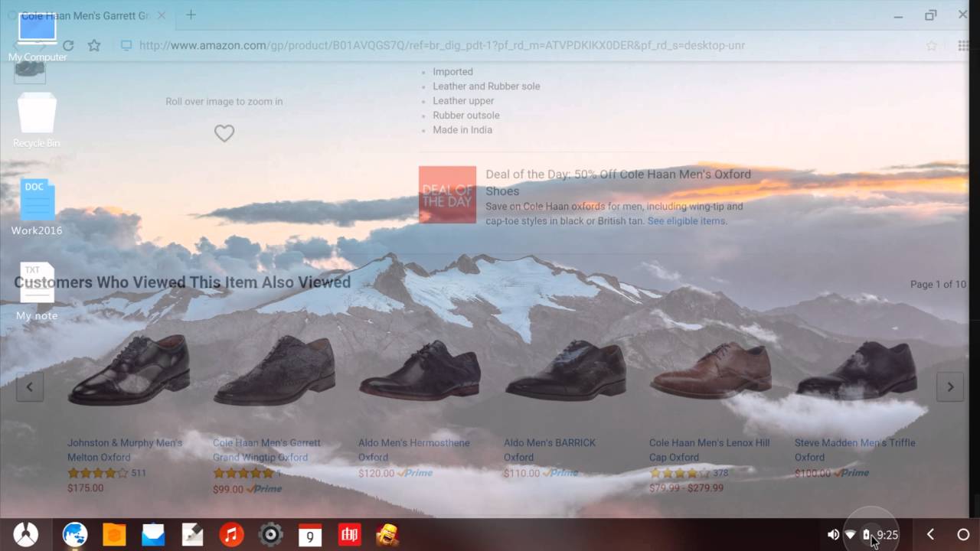
Task: Open Cole Haan Men's Lenox Hill Cap Oxford
Action: (x=709, y=450)
